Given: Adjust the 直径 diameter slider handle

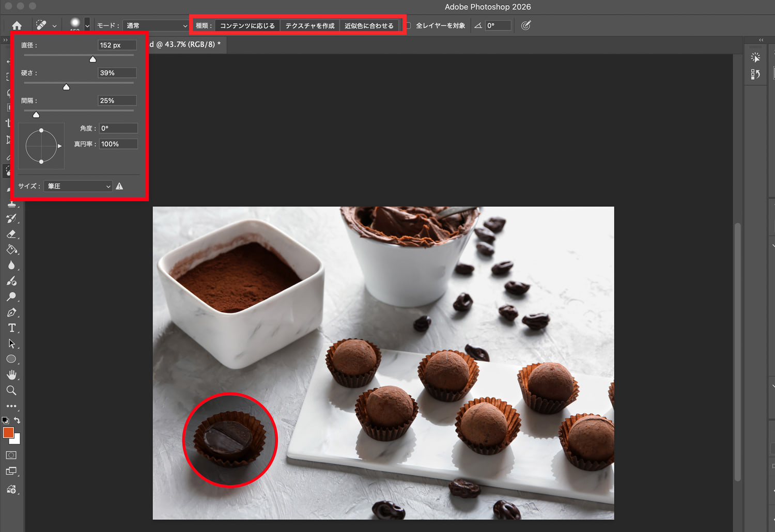Looking at the screenshot, I should click(x=93, y=59).
